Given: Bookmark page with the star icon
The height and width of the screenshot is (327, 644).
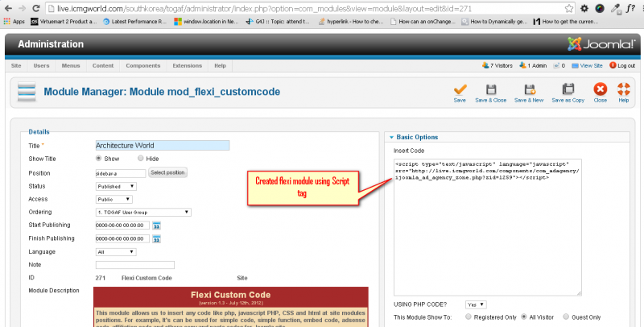Looking at the screenshot, I should [x=568, y=8].
